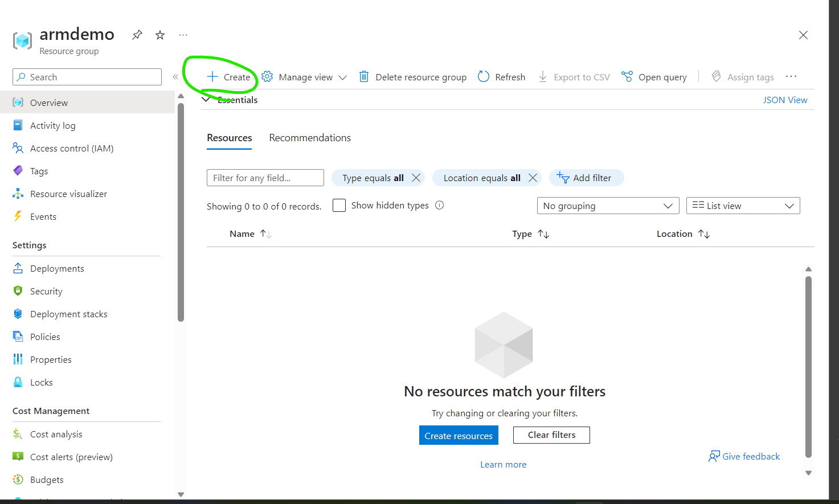Collapse the sidebar with the double-chevron icon
Screen dimensions: 839x504
(x=175, y=77)
